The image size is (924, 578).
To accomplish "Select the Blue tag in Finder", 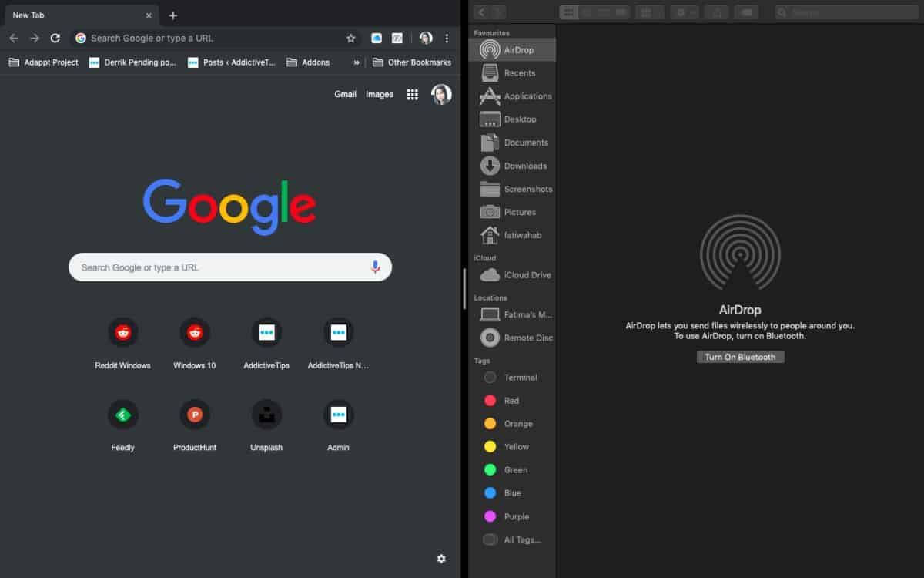I will coord(512,493).
